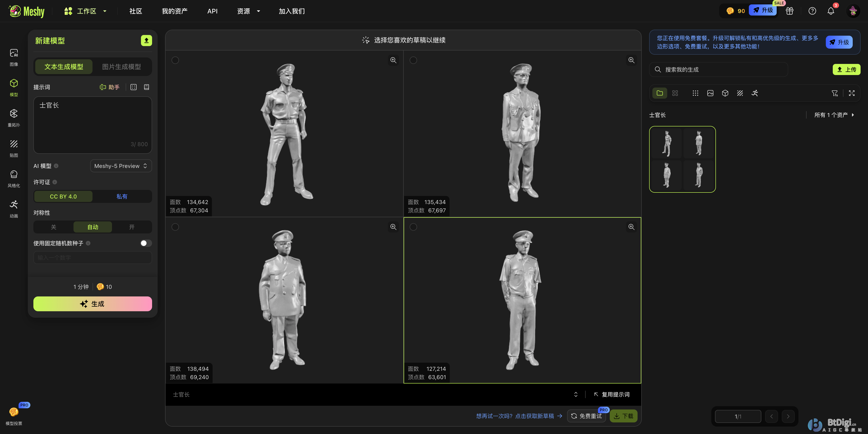Open the 模型 (Model) sidebar tool

pyautogui.click(x=14, y=87)
